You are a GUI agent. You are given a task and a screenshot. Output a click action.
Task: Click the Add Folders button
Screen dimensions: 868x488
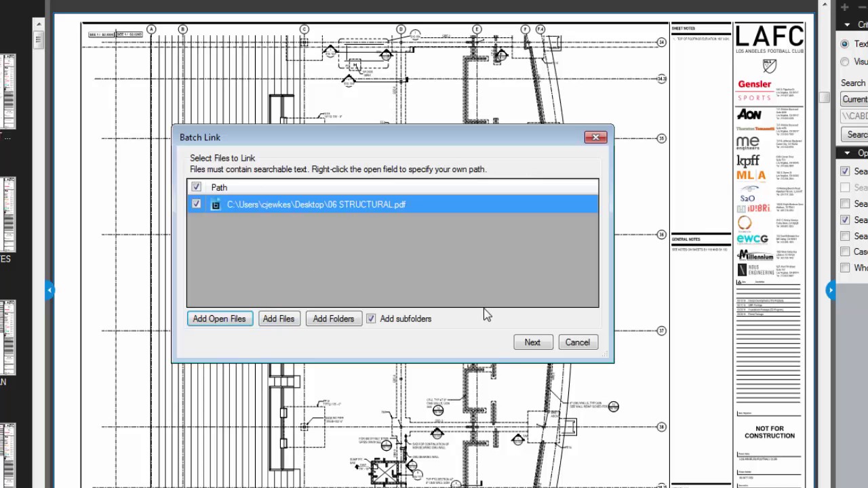coord(333,319)
